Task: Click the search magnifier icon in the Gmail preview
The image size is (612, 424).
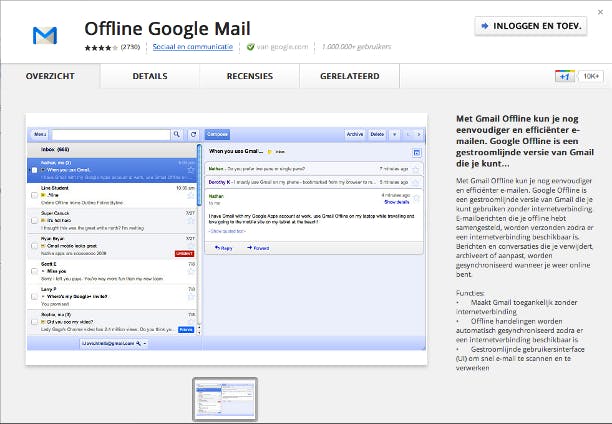Action: click(177, 134)
